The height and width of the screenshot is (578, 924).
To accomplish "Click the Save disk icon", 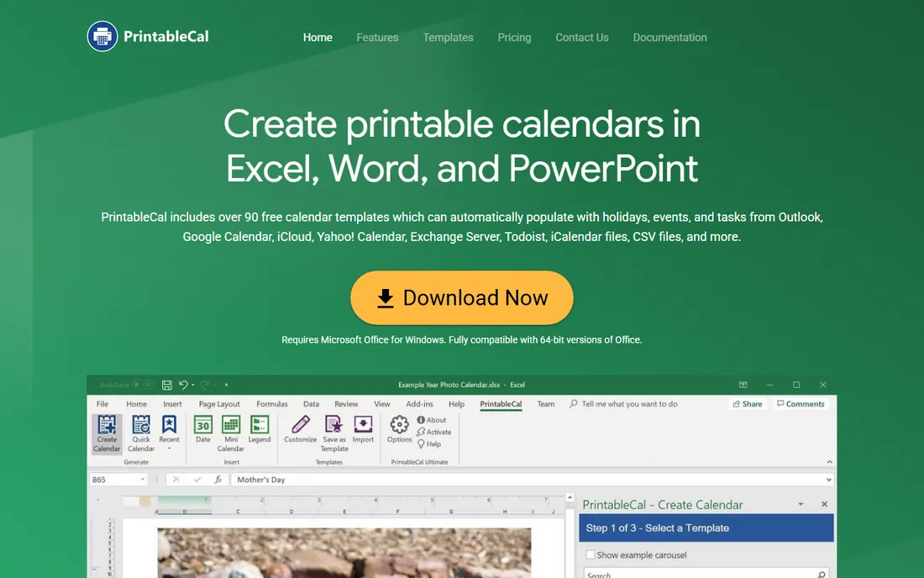I will pos(167,385).
